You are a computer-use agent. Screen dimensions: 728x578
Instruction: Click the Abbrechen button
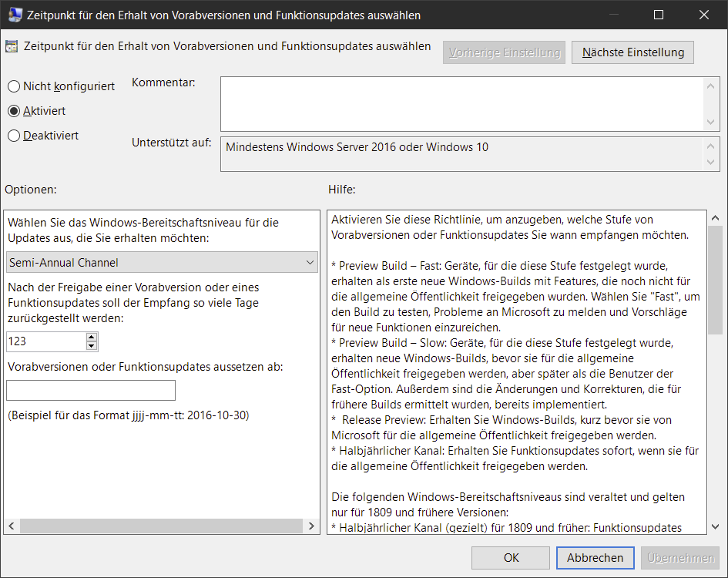click(595, 557)
